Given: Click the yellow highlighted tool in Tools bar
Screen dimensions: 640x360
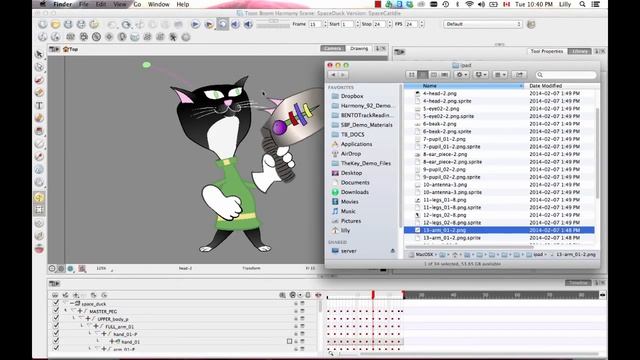Looking at the screenshot, I should click(39, 198).
